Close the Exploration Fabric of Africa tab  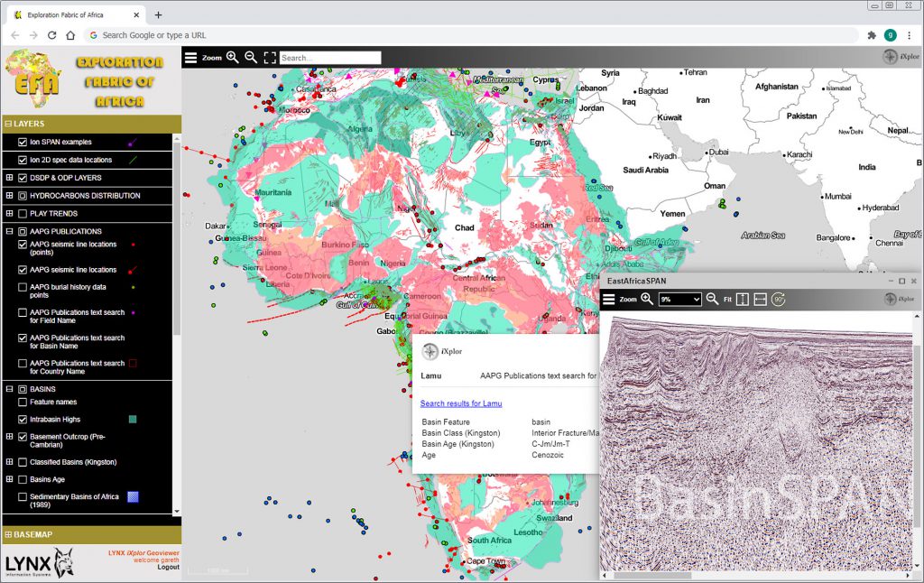click(137, 14)
